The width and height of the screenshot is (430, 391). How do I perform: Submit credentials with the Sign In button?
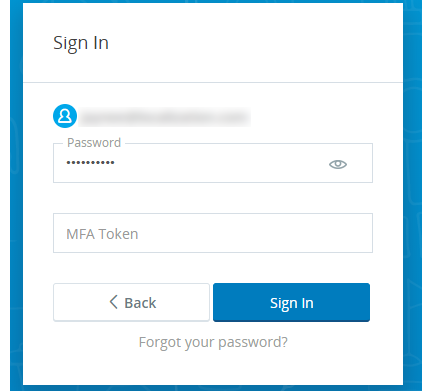click(291, 302)
